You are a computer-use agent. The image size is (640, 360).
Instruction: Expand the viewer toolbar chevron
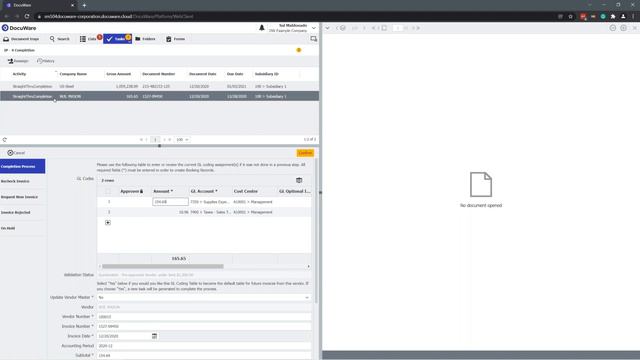click(x=327, y=28)
